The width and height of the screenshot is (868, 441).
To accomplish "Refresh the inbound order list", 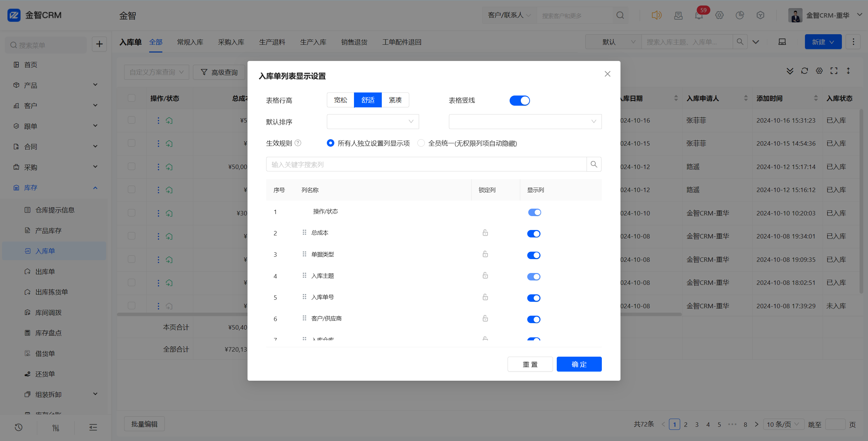I will 805,71.
